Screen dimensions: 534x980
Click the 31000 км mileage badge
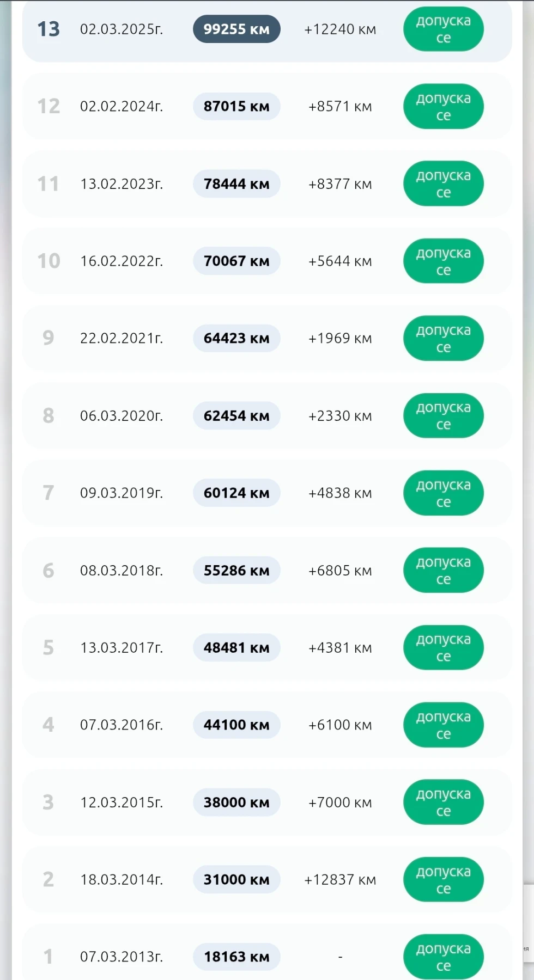(x=236, y=880)
